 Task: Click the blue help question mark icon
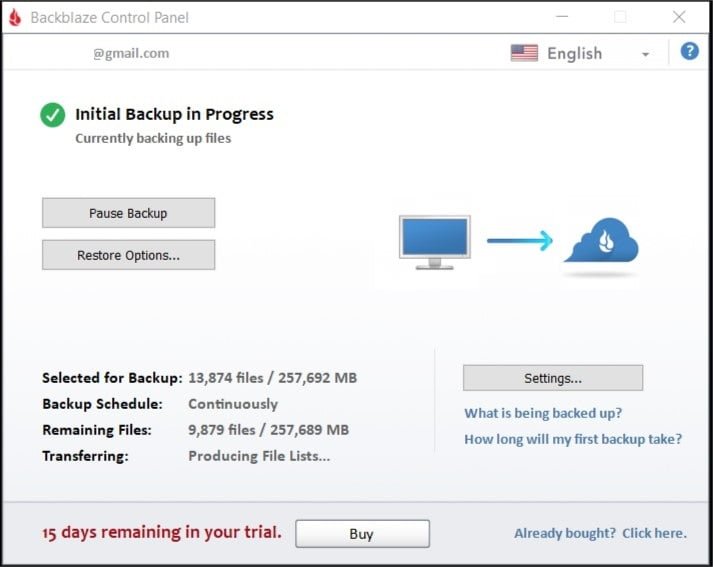coord(689,51)
